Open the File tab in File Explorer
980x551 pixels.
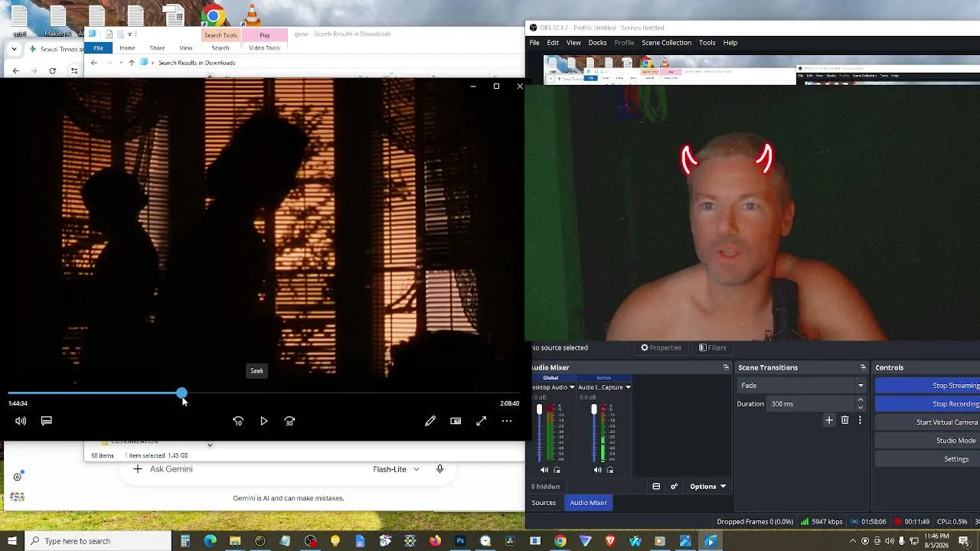pos(99,48)
